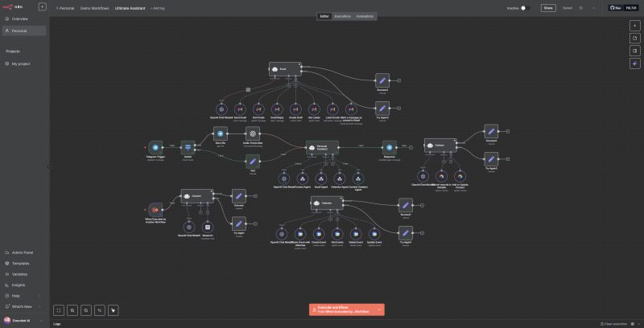
Task: Click the n8n logo
Action: [x=13, y=7]
